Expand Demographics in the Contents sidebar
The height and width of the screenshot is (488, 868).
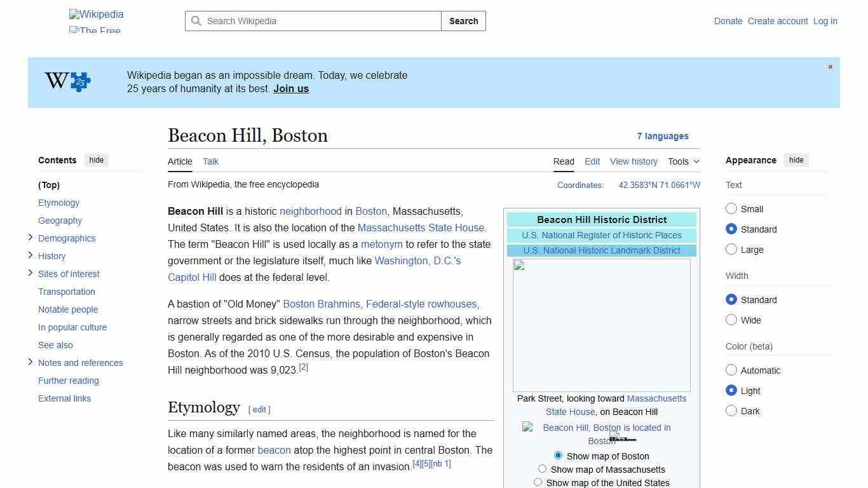[30, 237]
